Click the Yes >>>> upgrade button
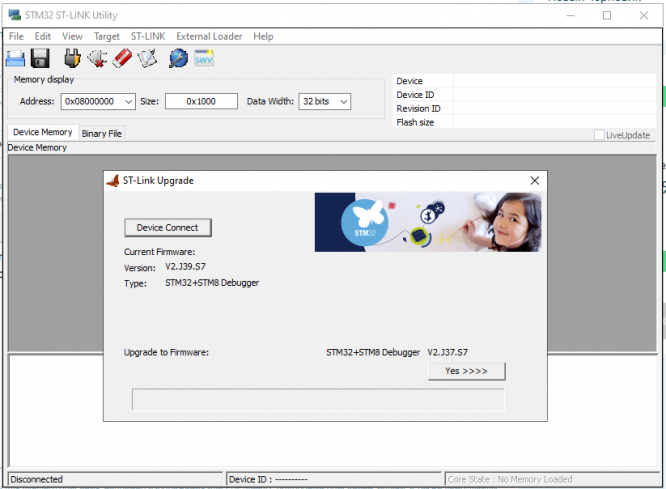This screenshot has height=489, width=666. click(x=466, y=371)
